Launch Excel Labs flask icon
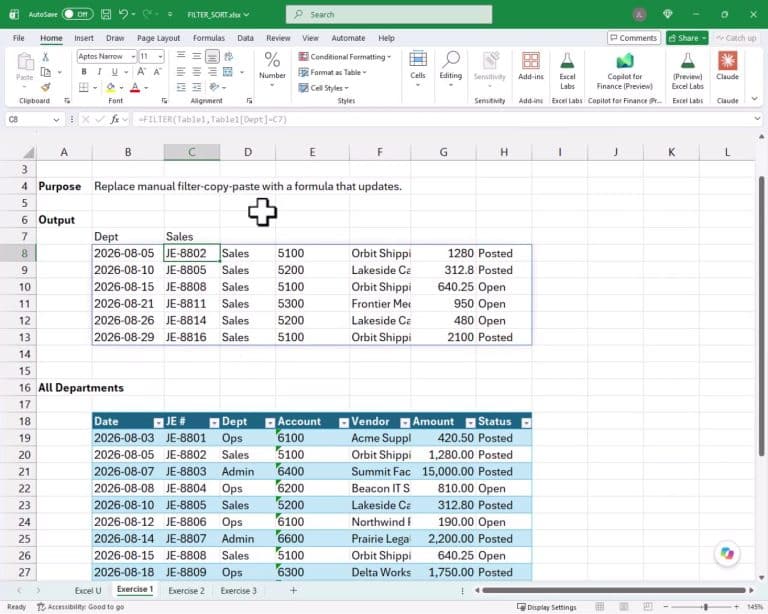The width and height of the screenshot is (768, 614). (567, 60)
